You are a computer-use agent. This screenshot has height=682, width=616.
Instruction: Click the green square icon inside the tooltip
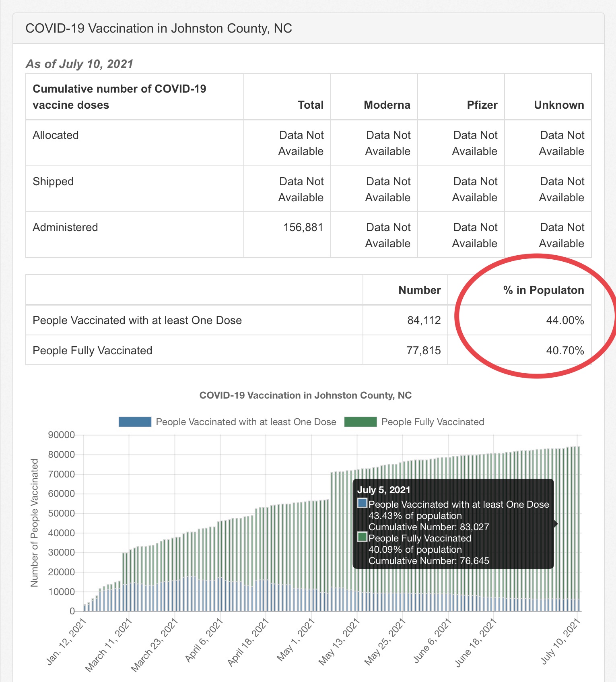pos(362,537)
